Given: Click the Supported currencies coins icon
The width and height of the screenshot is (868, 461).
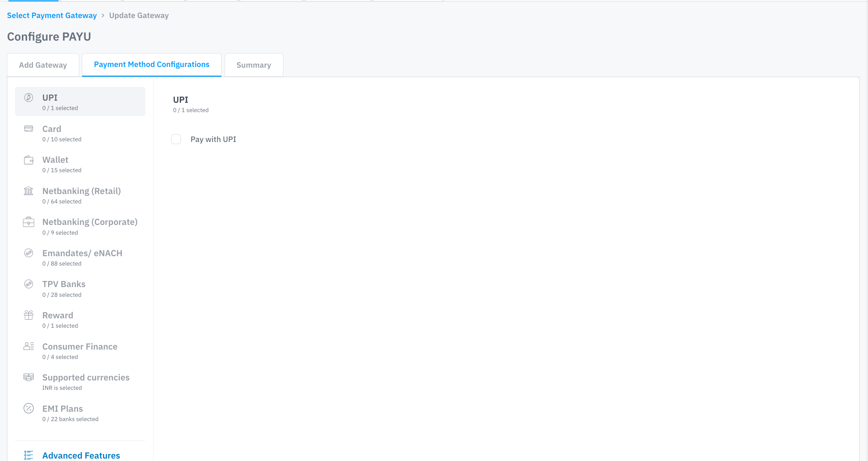Looking at the screenshot, I should pos(28,377).
